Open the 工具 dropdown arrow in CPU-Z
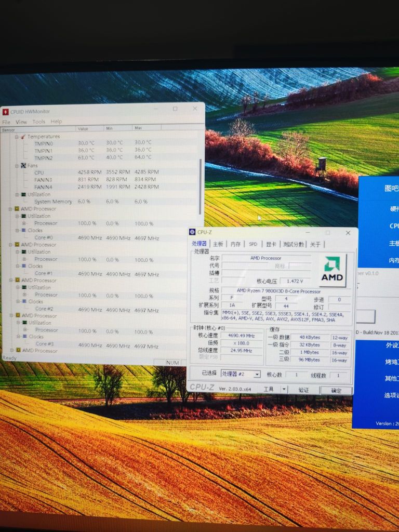The image size is (399, 532). pos(284,389)
